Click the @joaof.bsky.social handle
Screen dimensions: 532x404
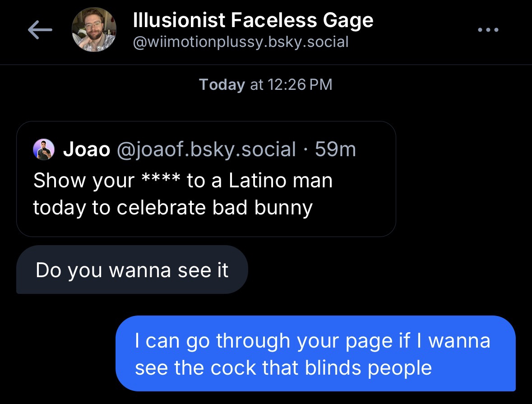click(206, 149)
